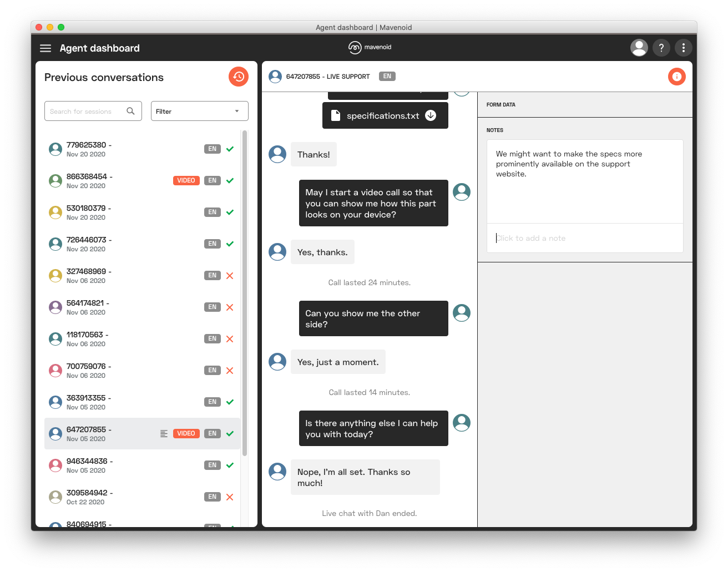Open the Filter dropdown
This screenshot has height=572, width=728.
200,111
